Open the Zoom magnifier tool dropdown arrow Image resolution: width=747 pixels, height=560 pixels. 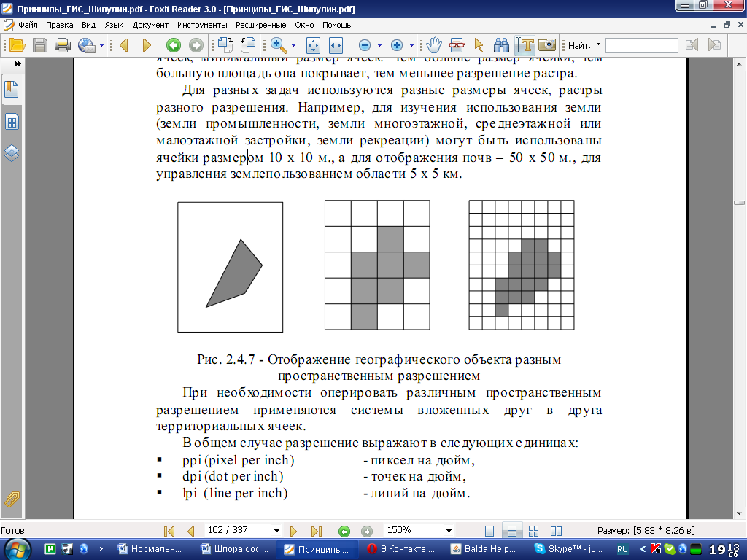click(293, 46)
